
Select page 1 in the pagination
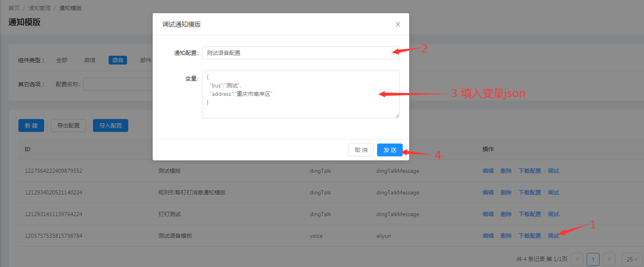pyautogui.click(x=593, y=259)
